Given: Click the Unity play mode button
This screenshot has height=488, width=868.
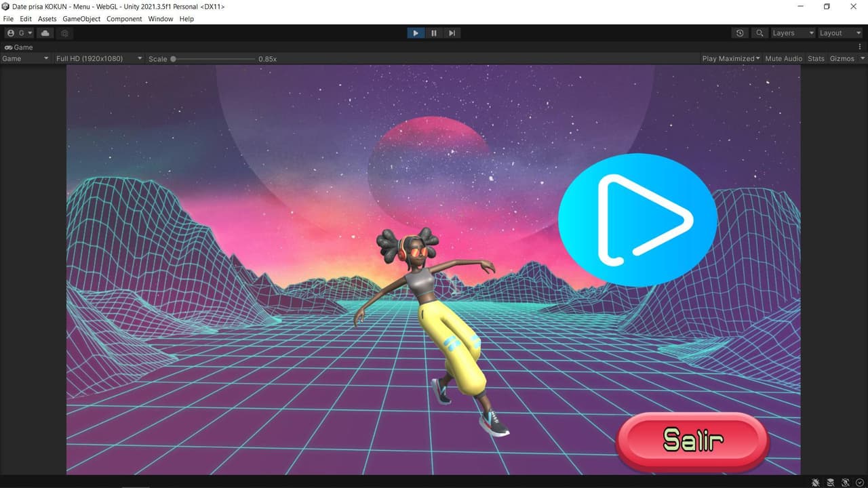Looking at the screenshot, I should [416, 33].
